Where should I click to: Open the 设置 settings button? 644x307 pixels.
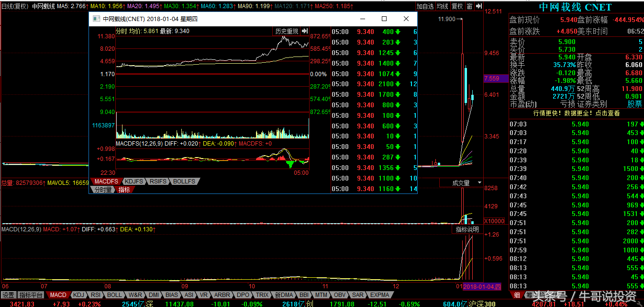coord(8,295)
